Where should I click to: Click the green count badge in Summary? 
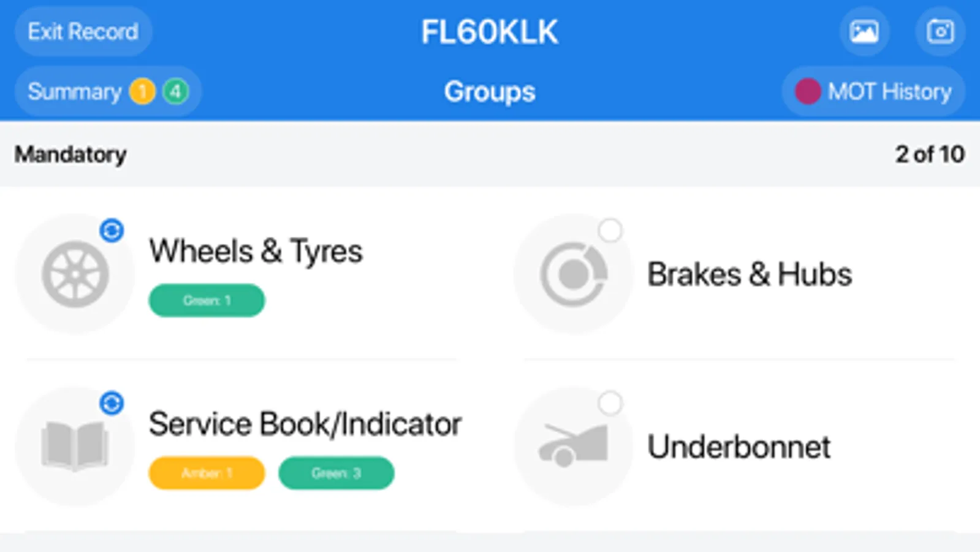pos(176,92)
